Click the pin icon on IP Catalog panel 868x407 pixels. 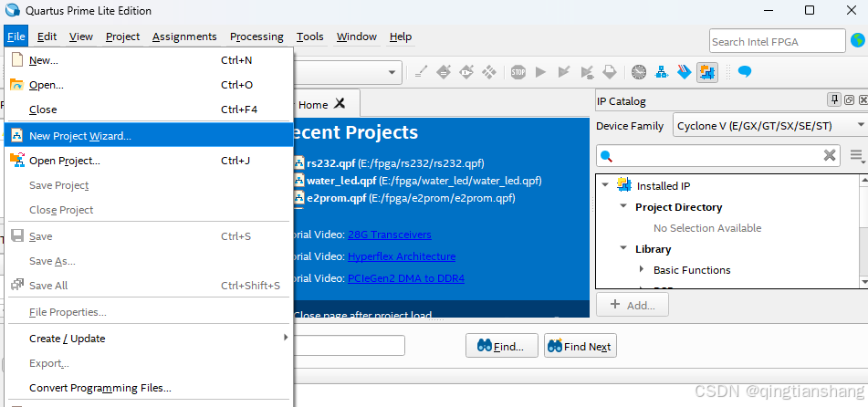click(x=833, y=100)
